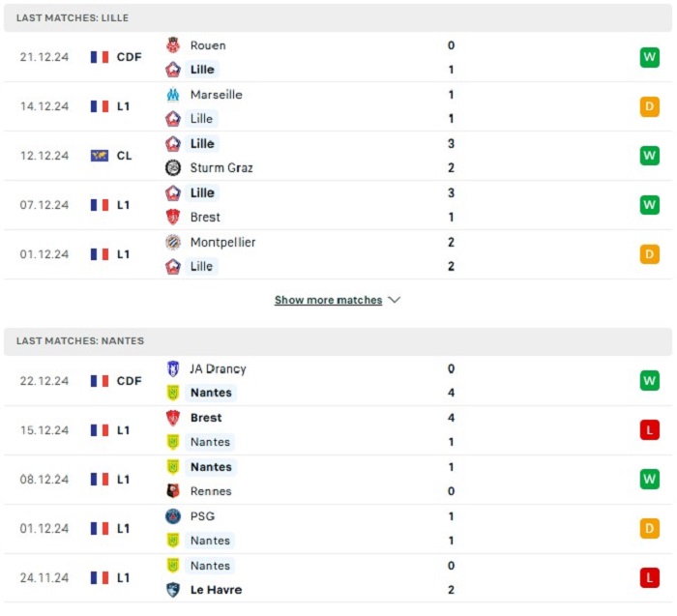677x616 pixels.
Task: Click the JA Drancy club badge
Action: click(x=173, y=368)
